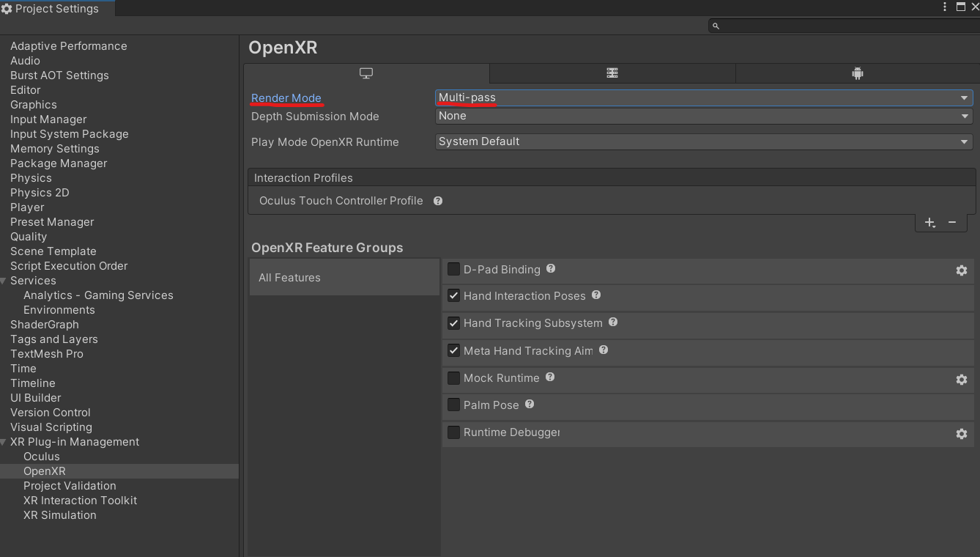Open Depth Submission Mode dropdown
The width and height of the screenshot is (980, 557).
[703, 116]
